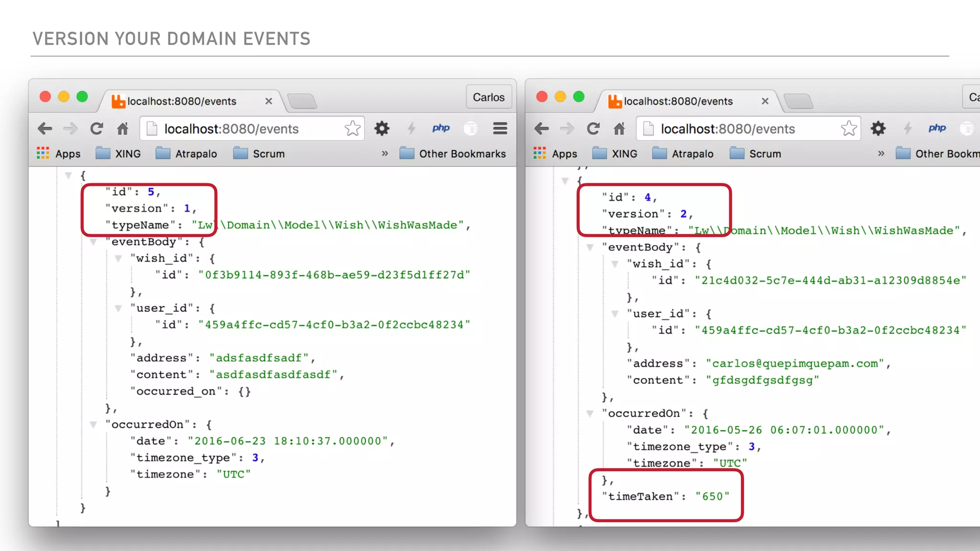This screenshot has width=980, height=551.
Task: Collapse the root object in right window JSON
Action: [x=565, y=181]
